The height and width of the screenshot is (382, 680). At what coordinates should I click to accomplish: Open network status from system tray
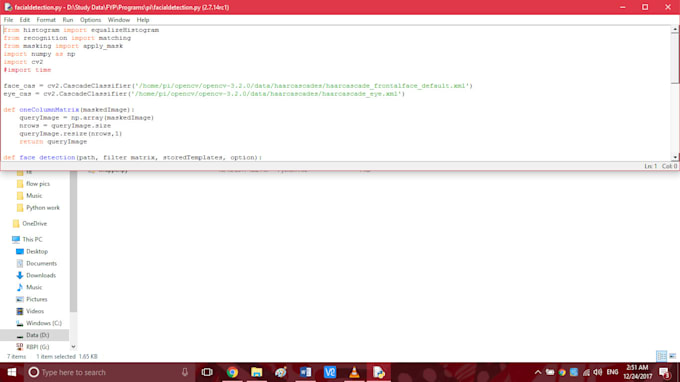pyautogui.click(x=586, y=372)
